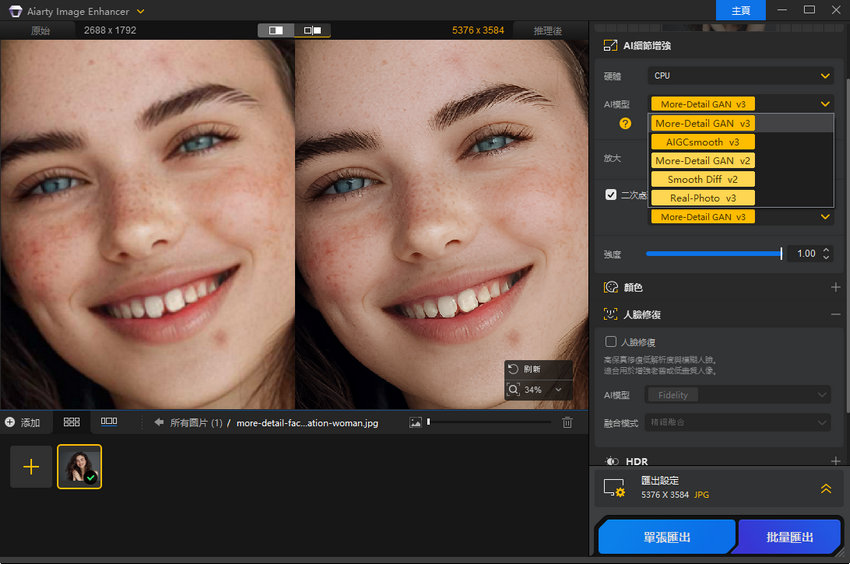Click the 強度 strength slider track
The image size is (850, 564).
point(714,253)
